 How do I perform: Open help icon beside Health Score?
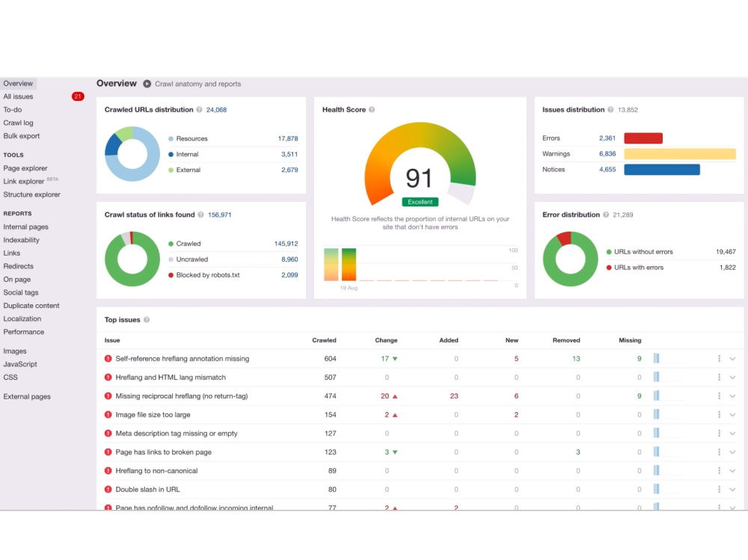[x=372, y=110]
